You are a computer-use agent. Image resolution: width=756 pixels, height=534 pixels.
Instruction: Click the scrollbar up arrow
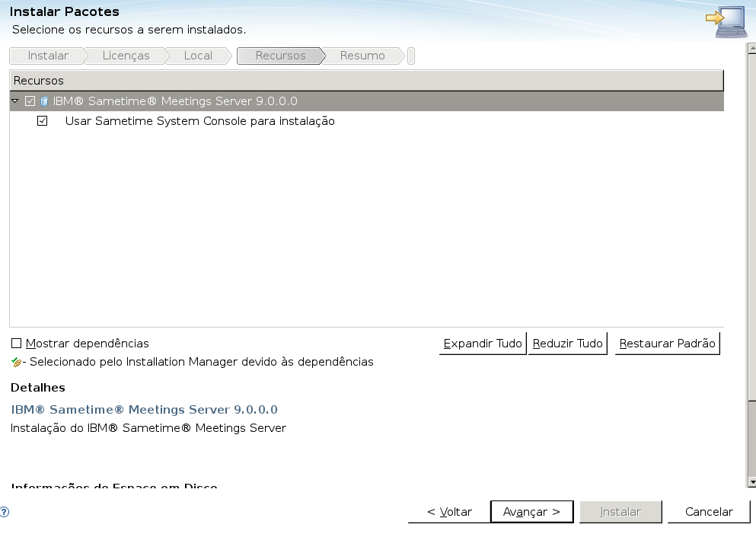click(751, 48)
